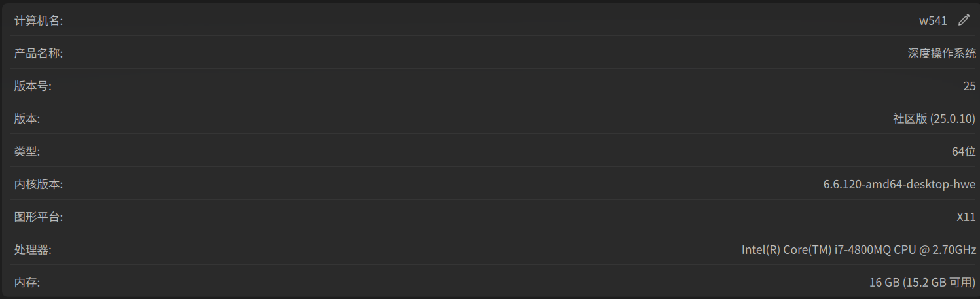980x299 pixels.
Task: Click the 产品名称 label
Action: tap(39, 54)
